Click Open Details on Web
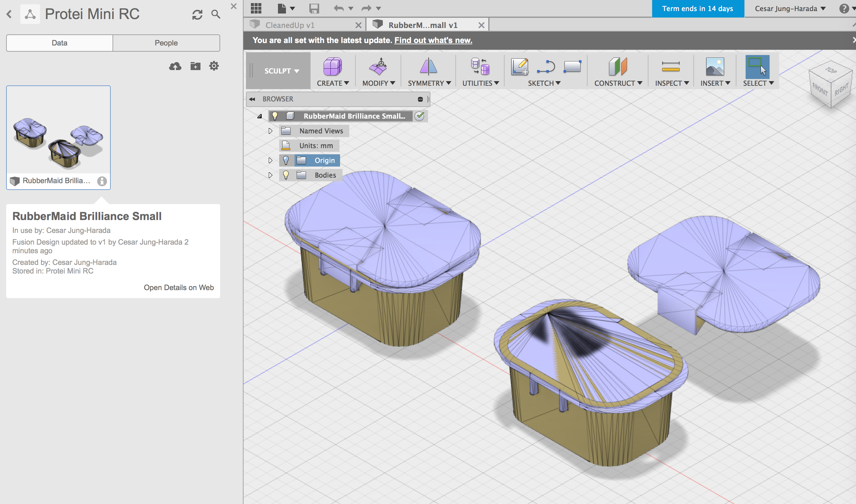856x504 pixels. (179, 287)
